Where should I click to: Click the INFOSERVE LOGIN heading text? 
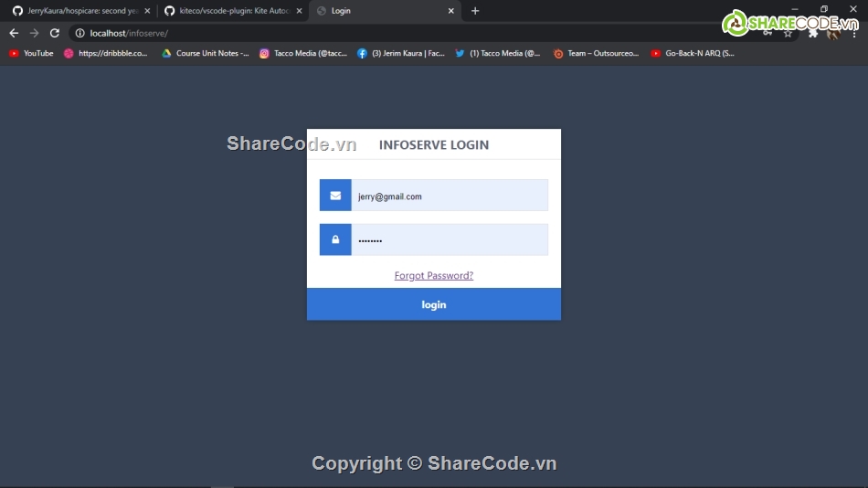click(434, 144)
